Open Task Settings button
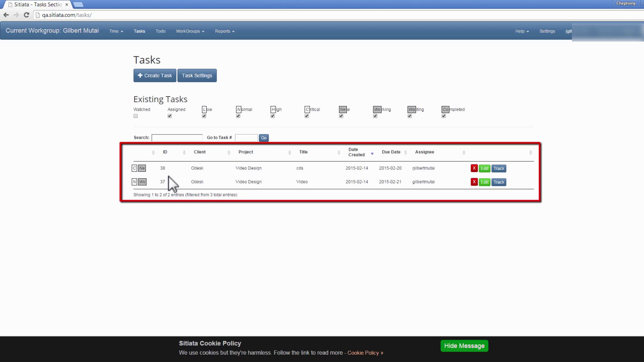Viewport: 644px width, 362px height. [197, 75]
